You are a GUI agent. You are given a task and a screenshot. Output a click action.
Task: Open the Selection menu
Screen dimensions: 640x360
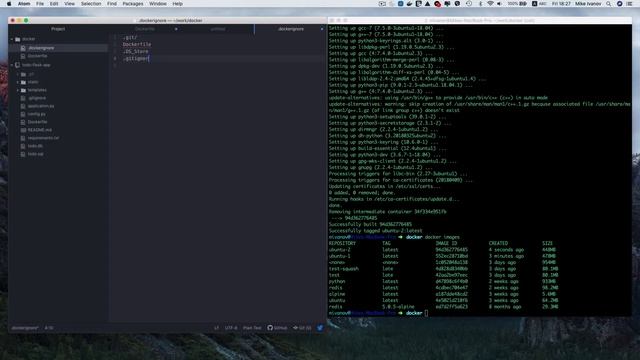coord(91,4)
